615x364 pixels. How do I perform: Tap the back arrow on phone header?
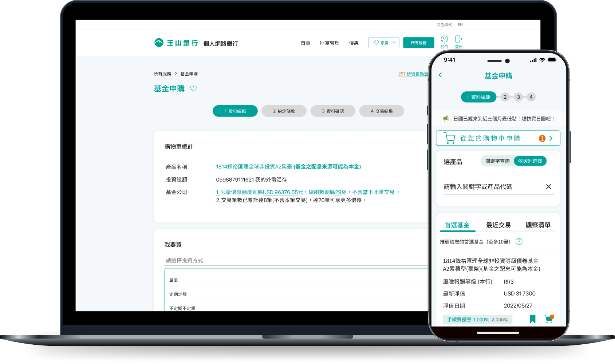click(x=440, y=75)
